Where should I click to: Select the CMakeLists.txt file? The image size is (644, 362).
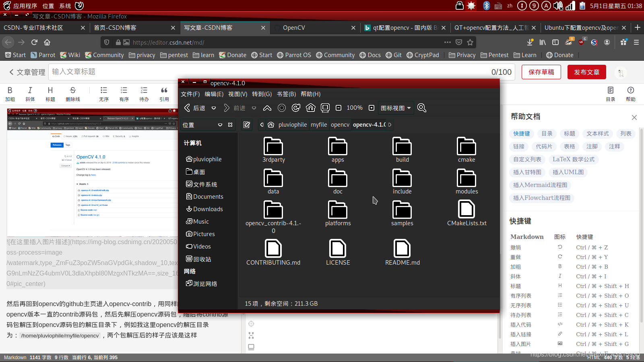coord(466,213)
